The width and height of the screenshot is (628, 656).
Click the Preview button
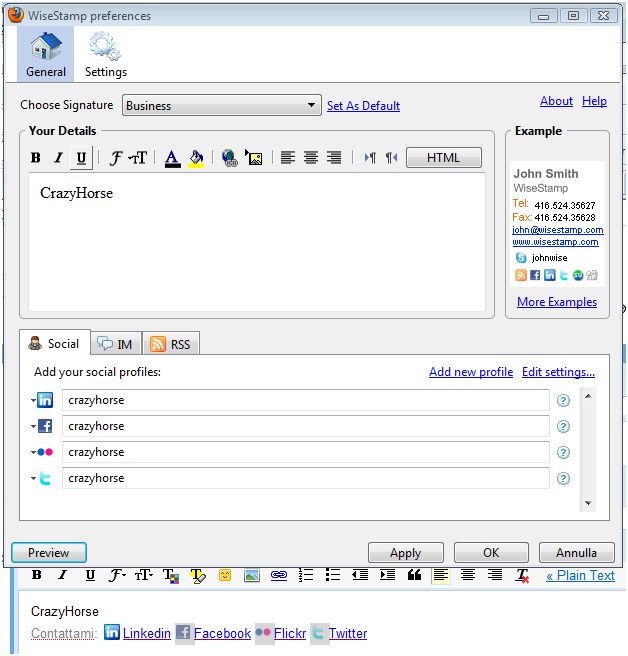[49, 552]
